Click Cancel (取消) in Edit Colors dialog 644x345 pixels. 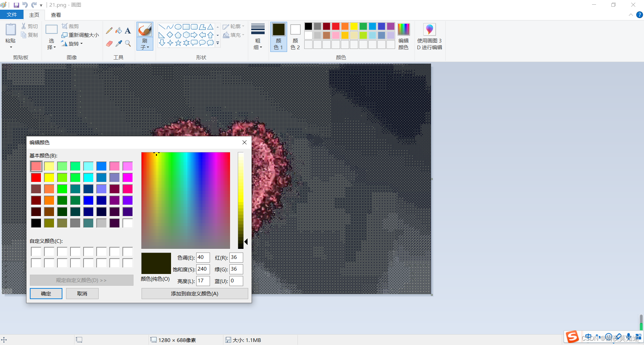coord(82,293)
